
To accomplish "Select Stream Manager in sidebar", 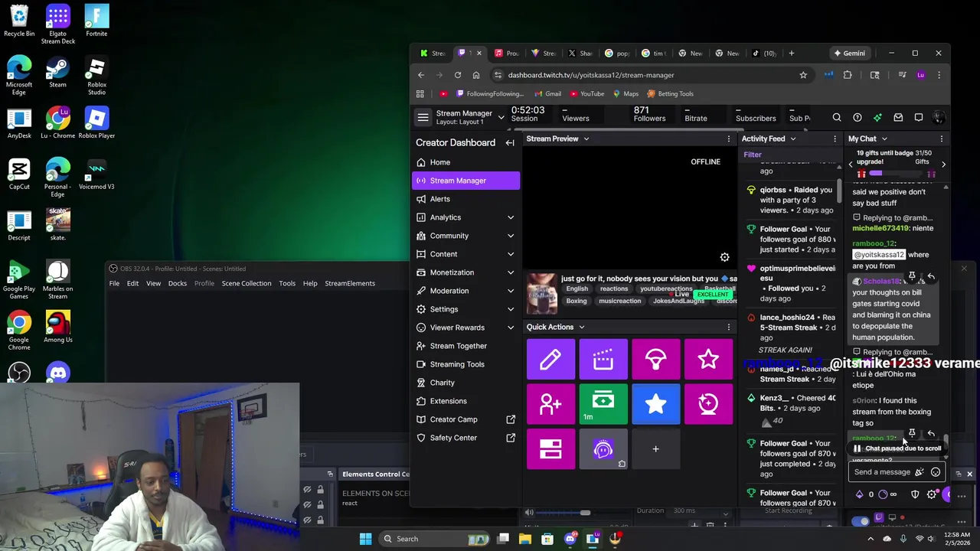I will [465, 181].
